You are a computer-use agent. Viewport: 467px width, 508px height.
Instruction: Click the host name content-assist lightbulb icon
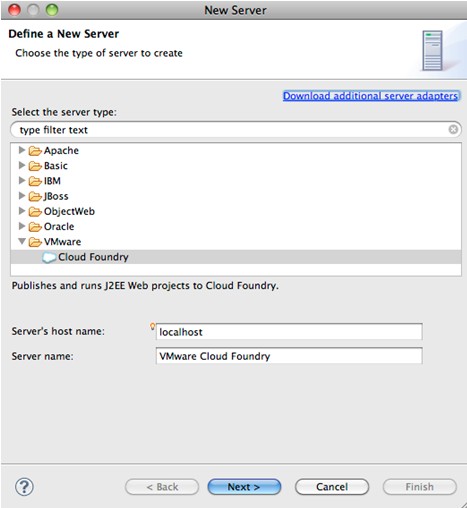pos(152,326)
